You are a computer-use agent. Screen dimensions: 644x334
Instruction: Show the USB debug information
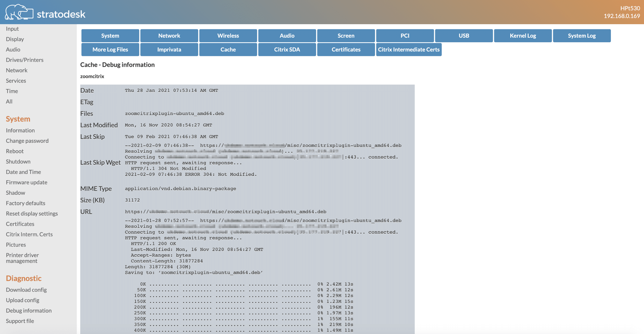click(x=464, y=36)
